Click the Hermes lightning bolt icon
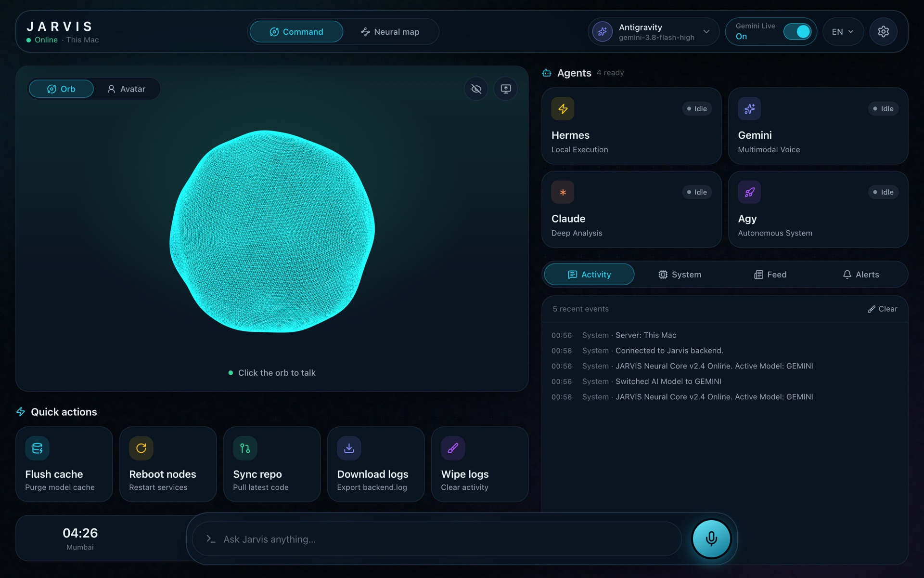The height and width of the screenshot is (578, 924). [563, 109]
